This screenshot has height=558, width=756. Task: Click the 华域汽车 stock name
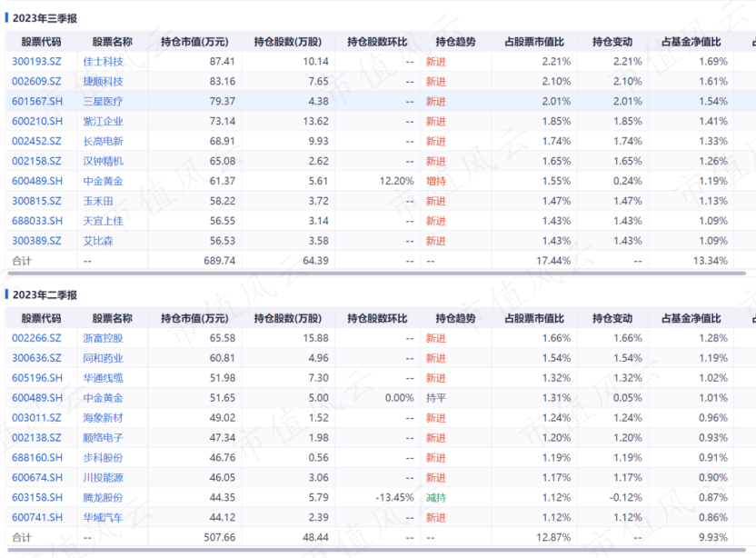click(104, 517)
